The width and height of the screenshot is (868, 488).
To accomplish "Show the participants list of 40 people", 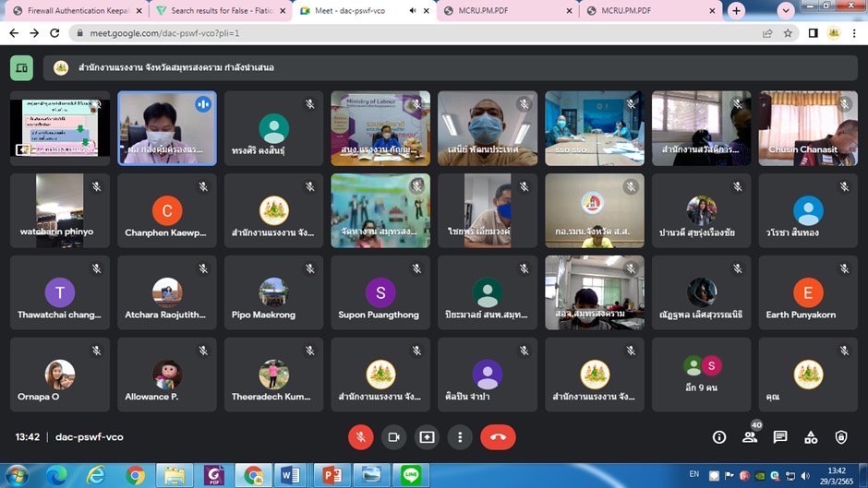I will [750, 437].
